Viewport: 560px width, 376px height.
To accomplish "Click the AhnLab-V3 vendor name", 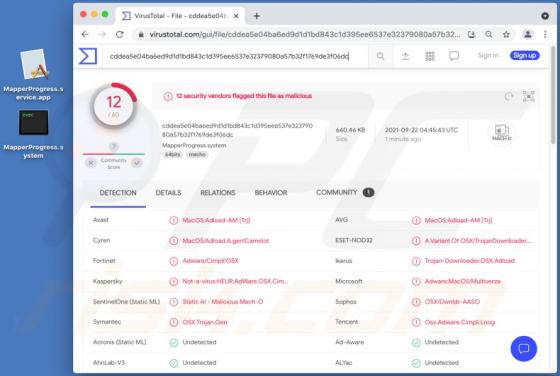I will [109, 362].
